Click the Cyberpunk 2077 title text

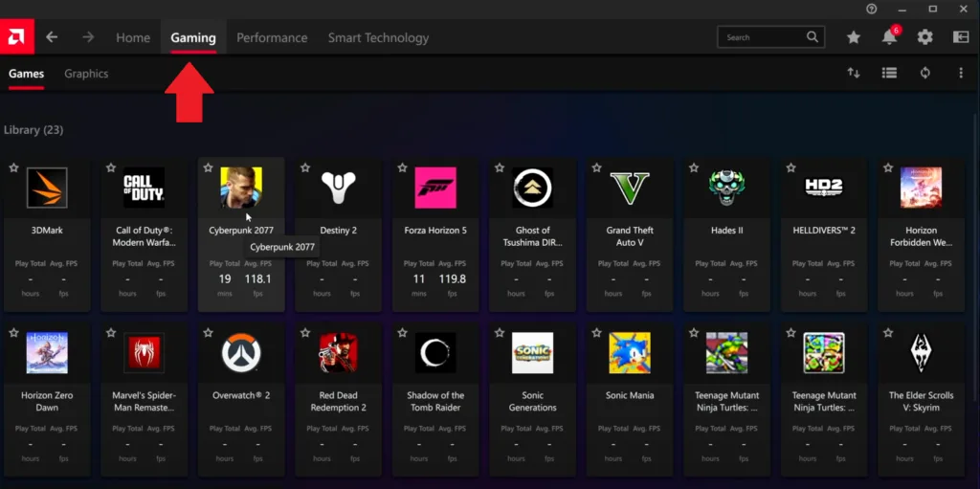(x=241, y=230)
